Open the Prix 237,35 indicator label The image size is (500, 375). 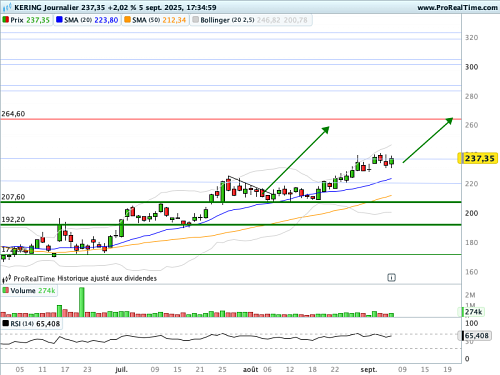click(27, 20)
